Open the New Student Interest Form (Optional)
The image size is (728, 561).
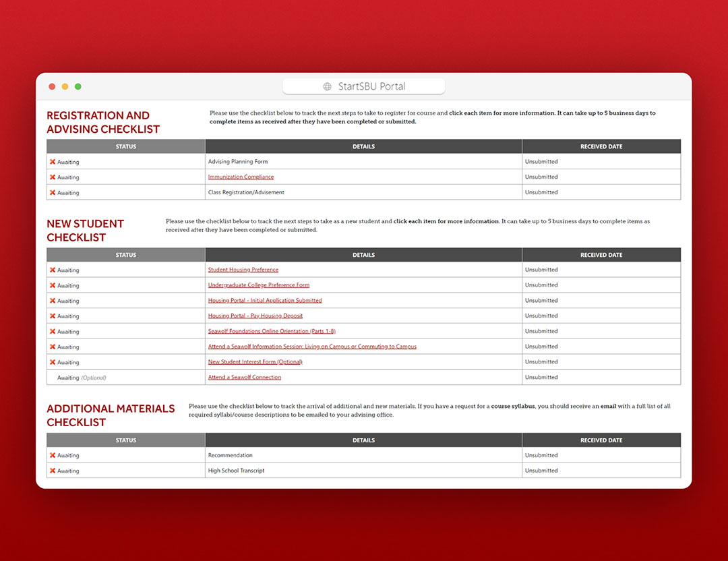(255, 361)
